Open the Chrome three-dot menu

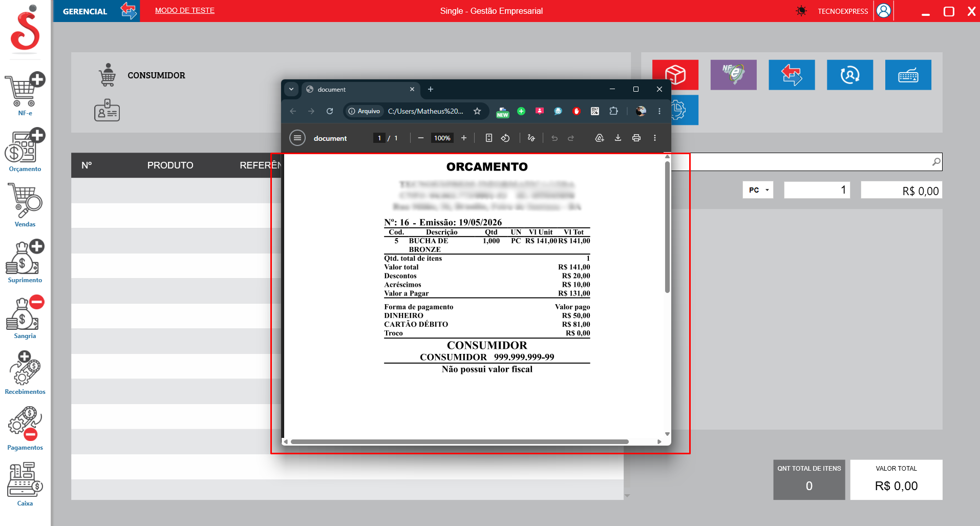[x=659, y=111]
